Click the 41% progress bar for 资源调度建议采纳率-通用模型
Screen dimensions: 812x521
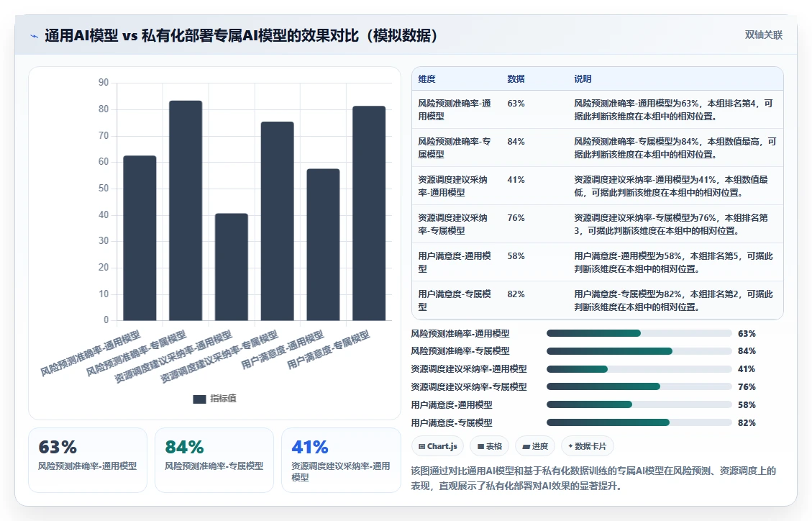[639, 369]
